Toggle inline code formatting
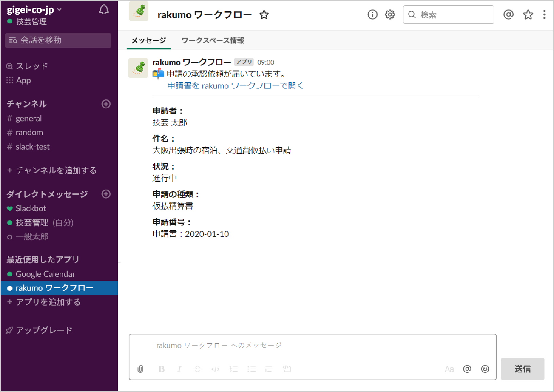The height and width of the screenshot is (392, 554). (215, 369)
